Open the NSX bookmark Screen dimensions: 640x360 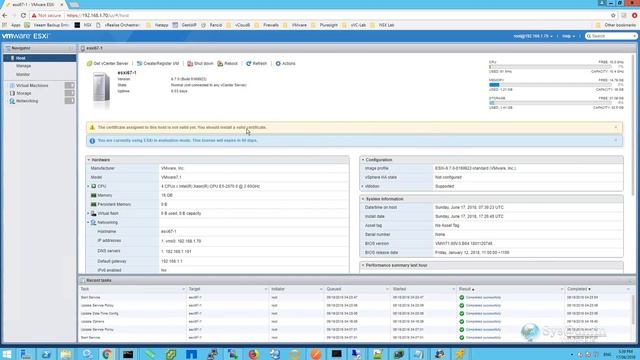(x=83, y=25)
